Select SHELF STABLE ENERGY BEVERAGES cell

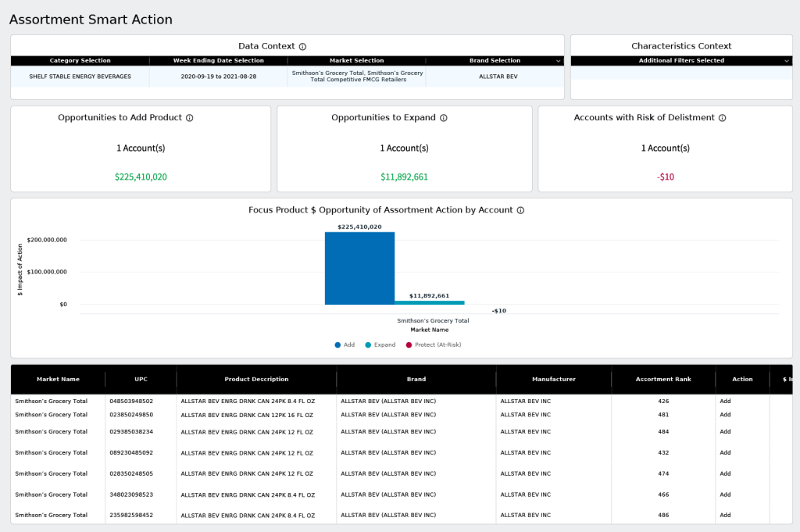pyautogui.click(x=80, y=77)
